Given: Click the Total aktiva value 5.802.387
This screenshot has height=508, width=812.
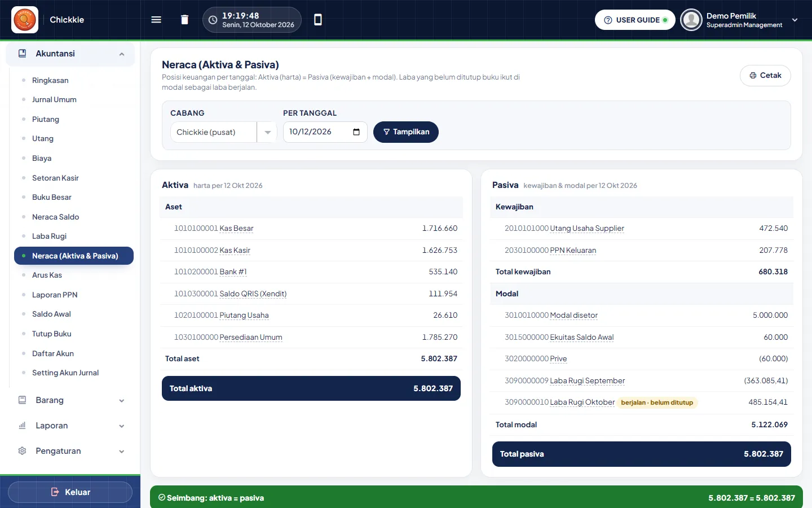Looking at the screenshot, I should (433, 389).
